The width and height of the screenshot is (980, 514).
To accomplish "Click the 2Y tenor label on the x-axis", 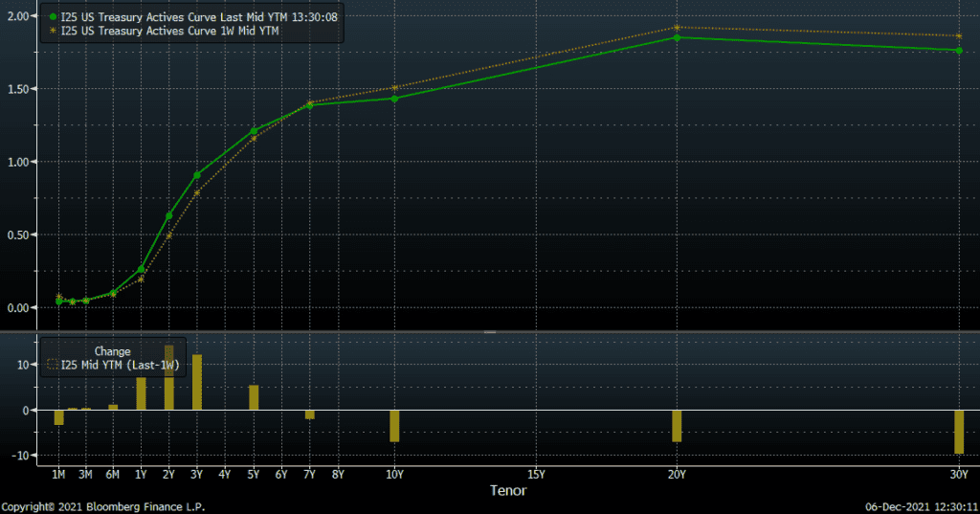I will click(x=168, y=475).
